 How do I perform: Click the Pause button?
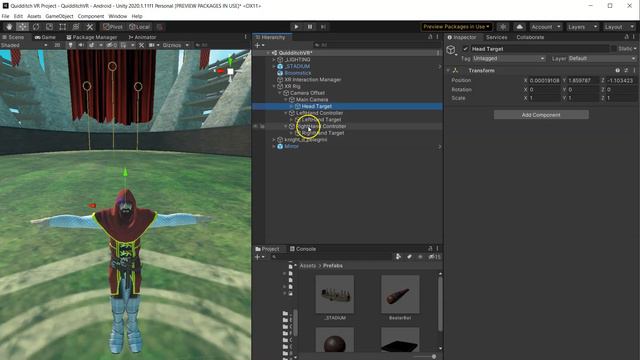[x=310, y=27]
